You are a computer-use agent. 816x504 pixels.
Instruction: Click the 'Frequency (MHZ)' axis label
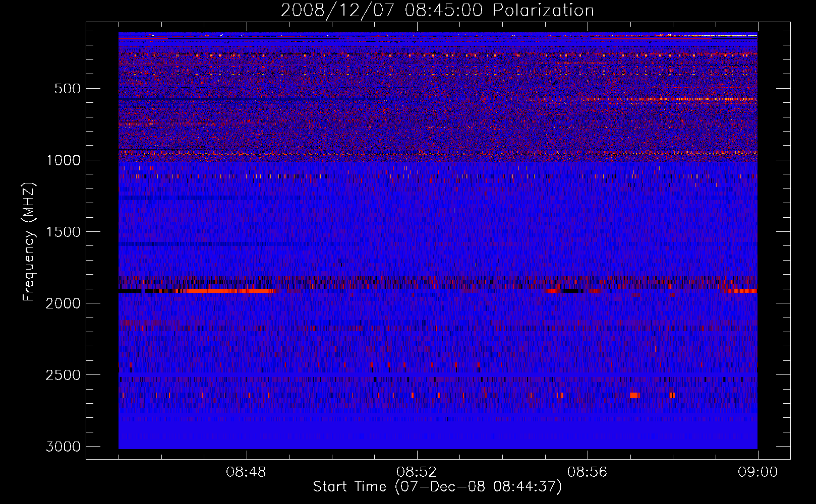click(29, 242)
